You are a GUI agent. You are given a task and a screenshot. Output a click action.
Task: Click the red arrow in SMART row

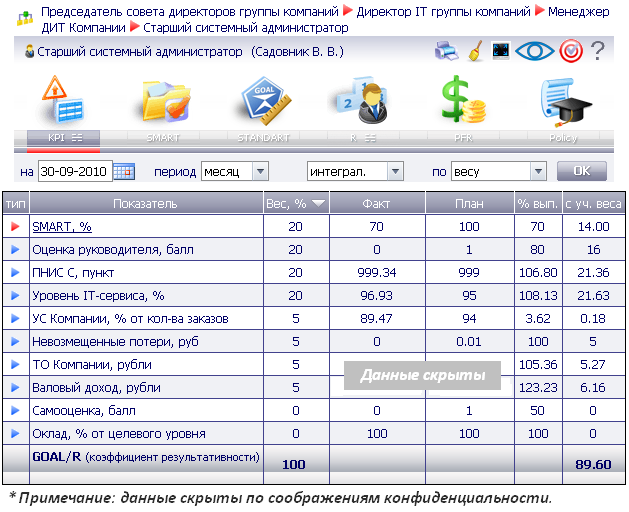click(x=15, y=227)
